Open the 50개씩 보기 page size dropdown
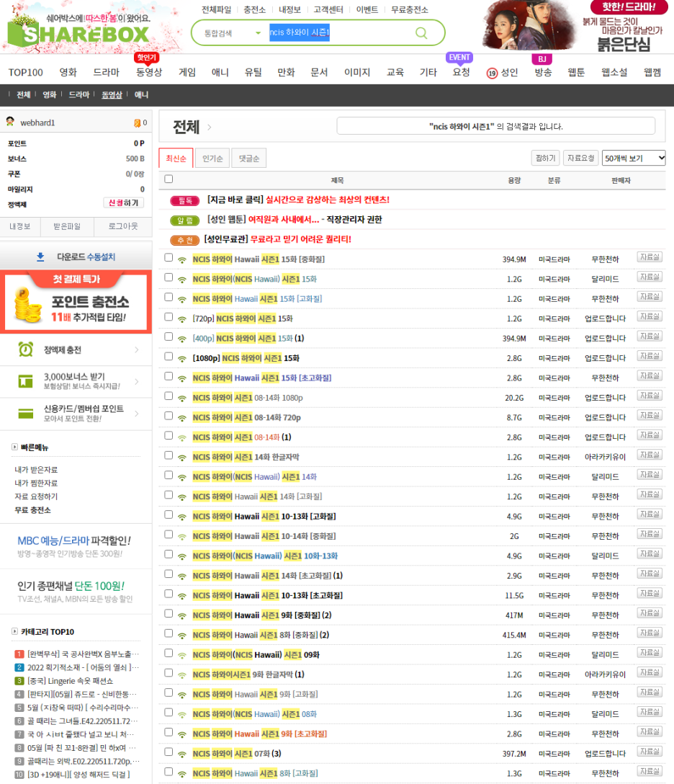The height and width of the screenshot is (784, 674). (x=634, y=158)
